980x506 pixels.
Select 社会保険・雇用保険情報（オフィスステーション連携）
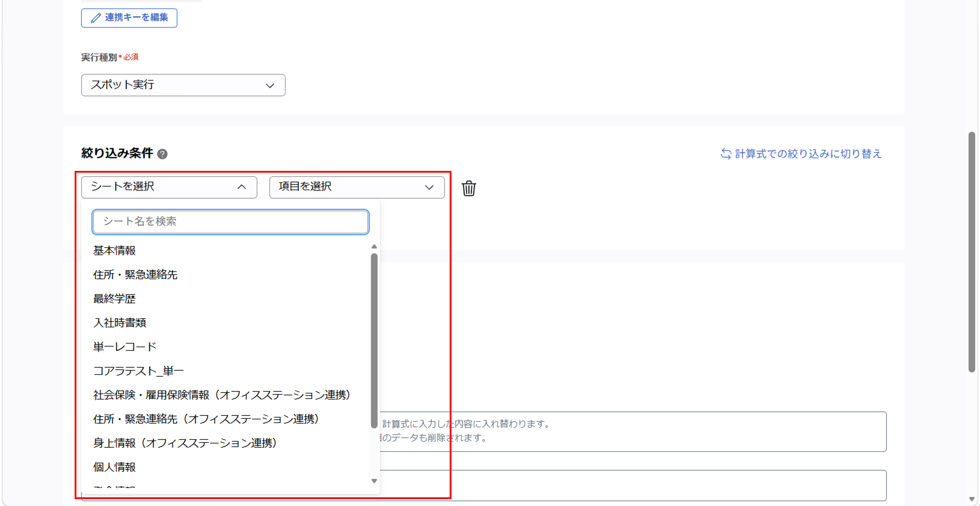click(222, 395)
